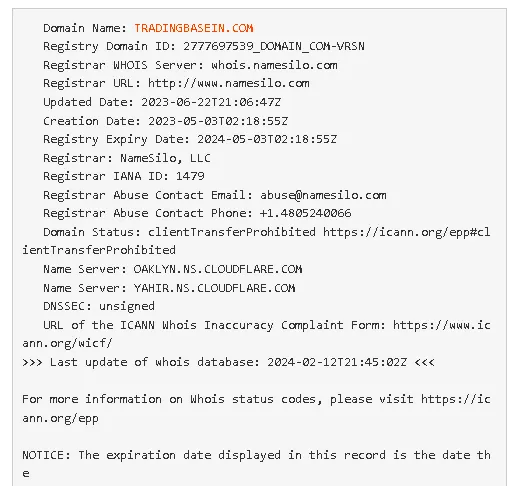Click the TRADINGBASEIN.COM domain name

(194, 28)
